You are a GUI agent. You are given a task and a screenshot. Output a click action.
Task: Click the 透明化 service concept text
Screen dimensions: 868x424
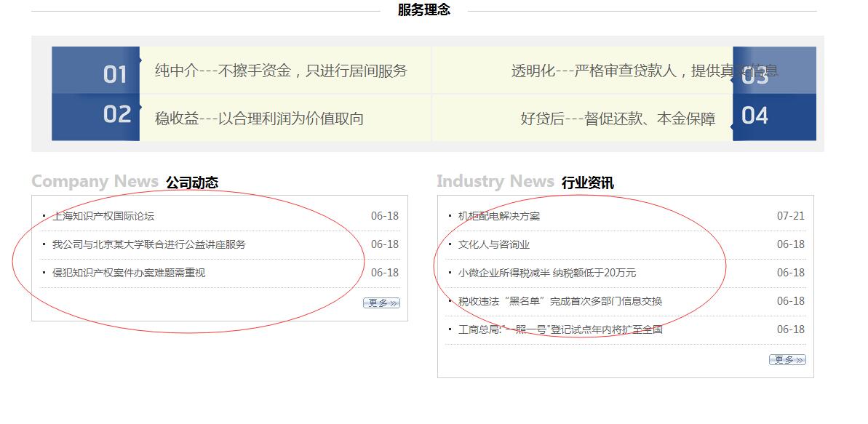click(620, 71)
